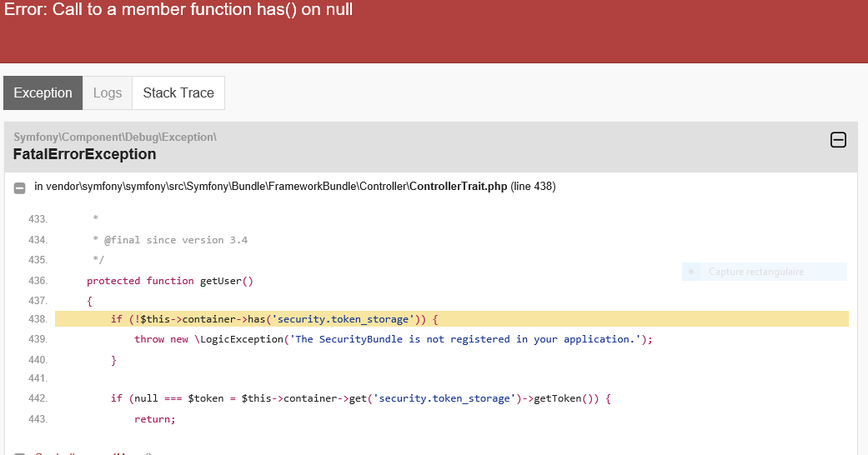Click the '@final since version 3.4' comment
Screen dimensions: 868x455
[x=170, y=240]
